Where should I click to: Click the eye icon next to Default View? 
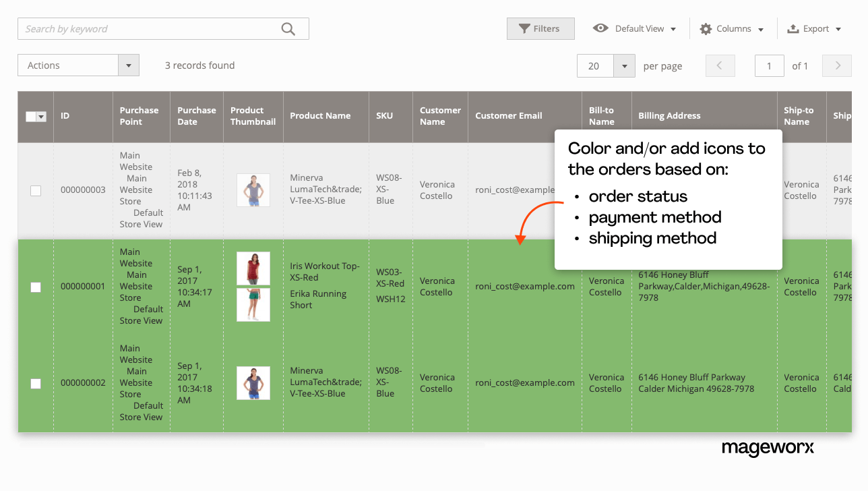coord(600,28)
